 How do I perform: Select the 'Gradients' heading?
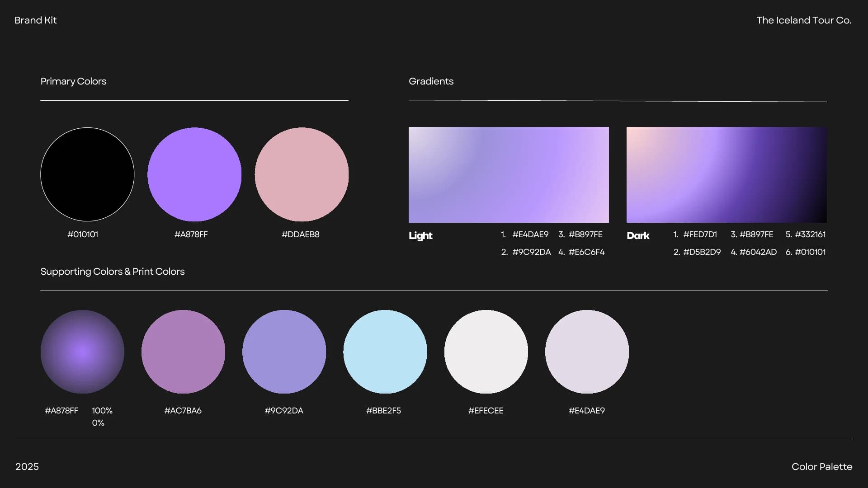tap(431, 81)
